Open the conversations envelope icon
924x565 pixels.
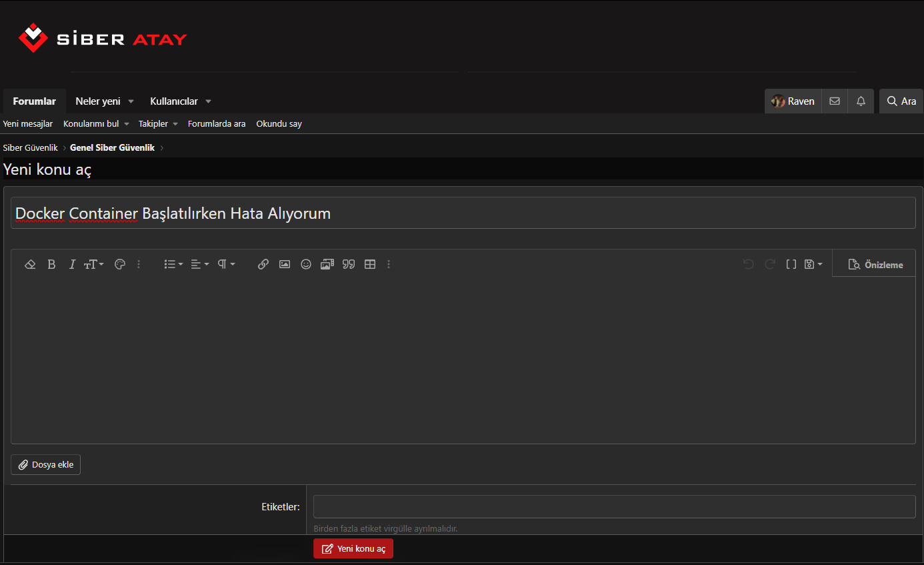click(x=835, y=101)
